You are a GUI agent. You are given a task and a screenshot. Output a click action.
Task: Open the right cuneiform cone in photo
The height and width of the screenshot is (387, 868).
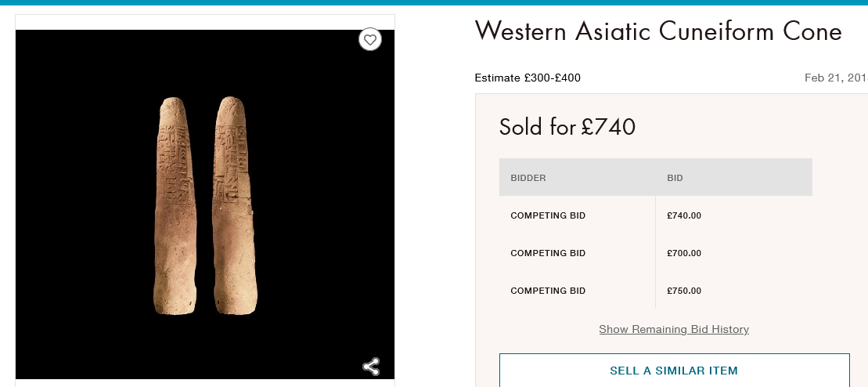tap(234, 205)
